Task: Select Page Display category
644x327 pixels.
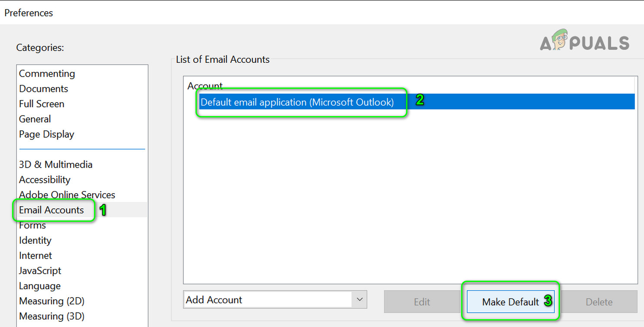Action: (x=46, y=134)
